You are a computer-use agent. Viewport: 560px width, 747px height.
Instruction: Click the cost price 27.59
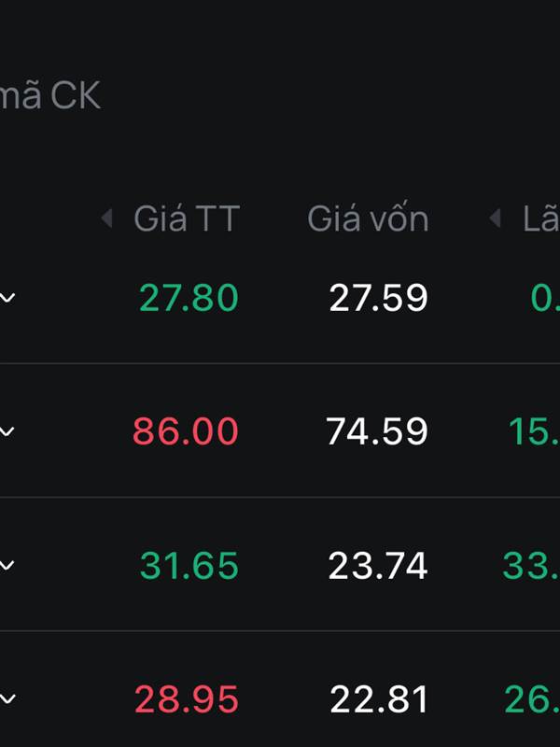click(379, 298)
